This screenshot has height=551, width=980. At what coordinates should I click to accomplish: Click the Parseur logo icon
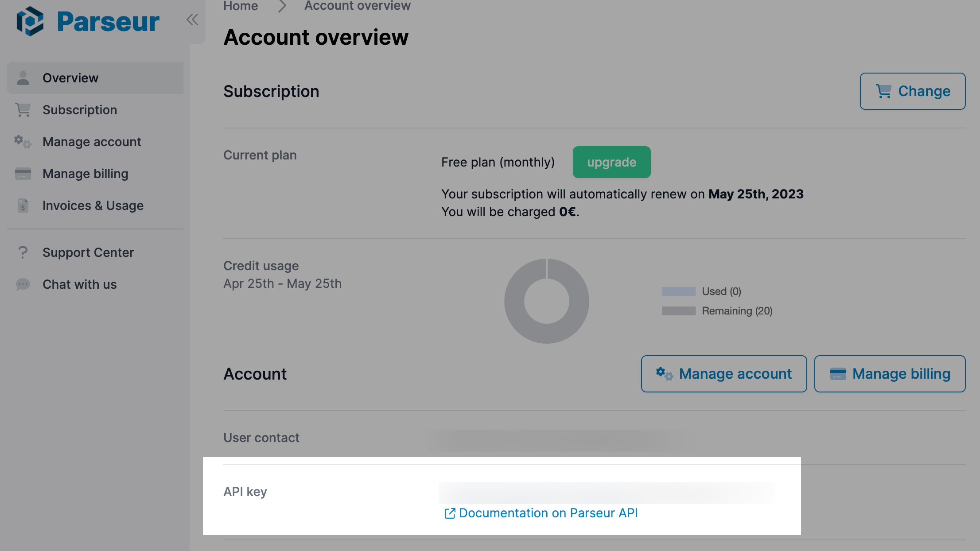click(x=30, y=21)
